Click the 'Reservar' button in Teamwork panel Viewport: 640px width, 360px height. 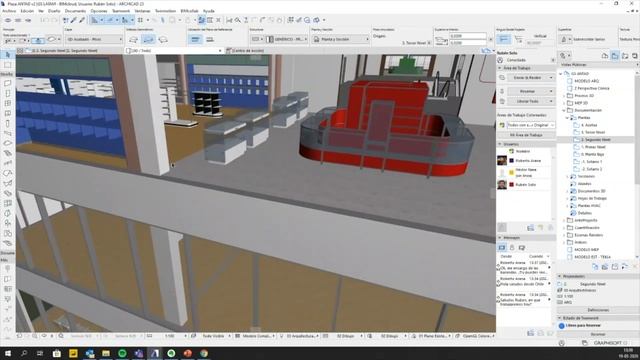tap(528, 91)
